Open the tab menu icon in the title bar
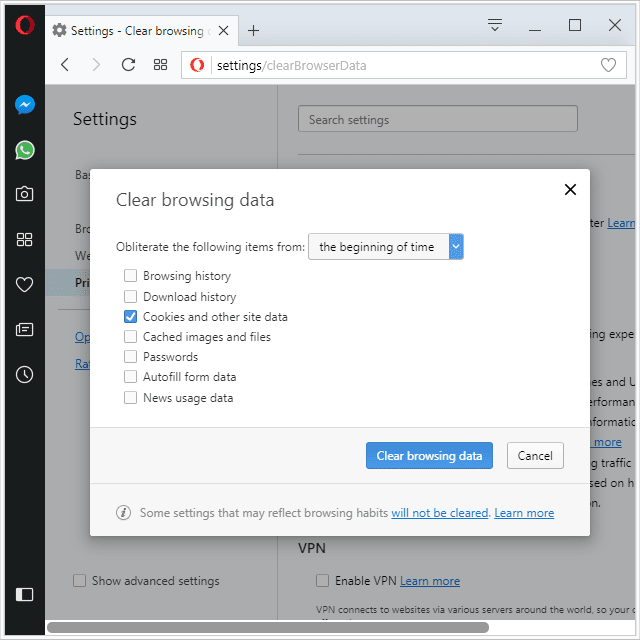 [495, 25]
